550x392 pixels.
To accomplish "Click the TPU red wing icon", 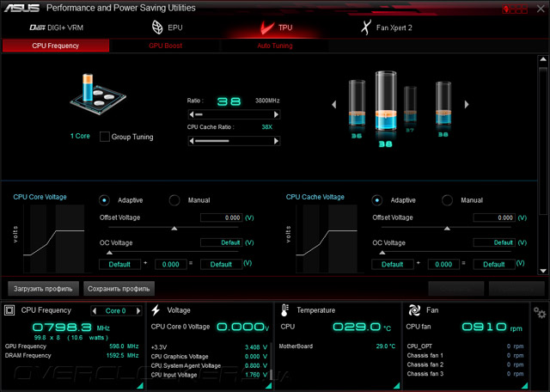I will (x=267, y=28).
